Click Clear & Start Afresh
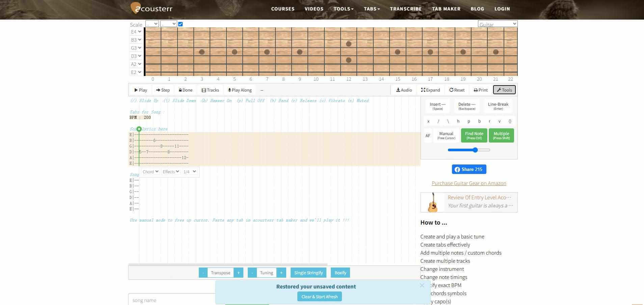This screenshot has width=644, height=305. pyautogui.click(x=319, y=297)
